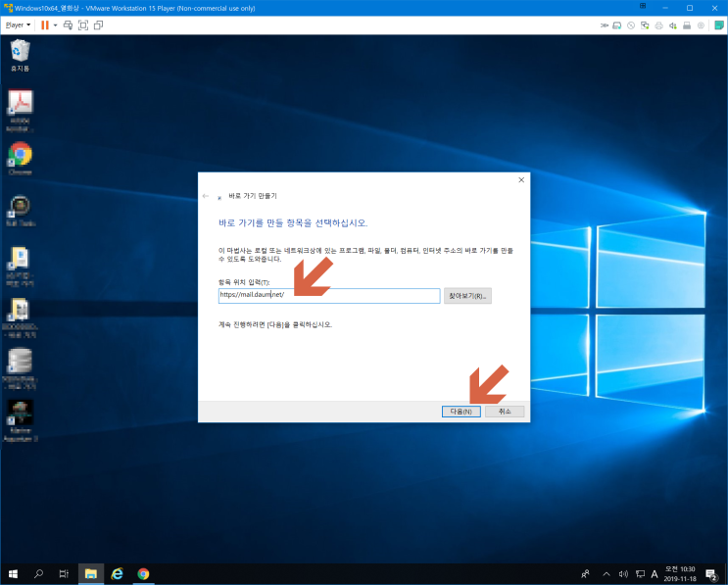Click the taskbar search magnifier icon
Screen dimensions: 728x585
click(39, 574)
